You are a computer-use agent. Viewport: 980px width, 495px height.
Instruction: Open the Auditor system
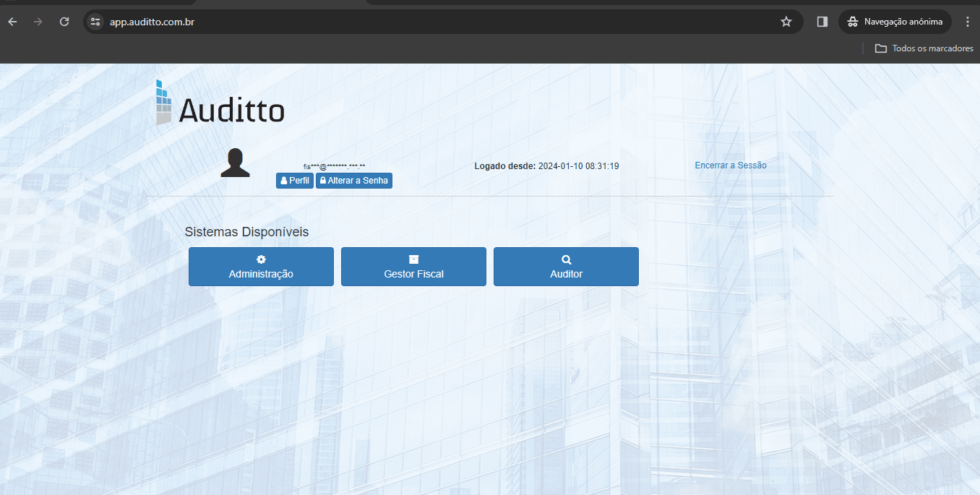(x=566, y=267)
